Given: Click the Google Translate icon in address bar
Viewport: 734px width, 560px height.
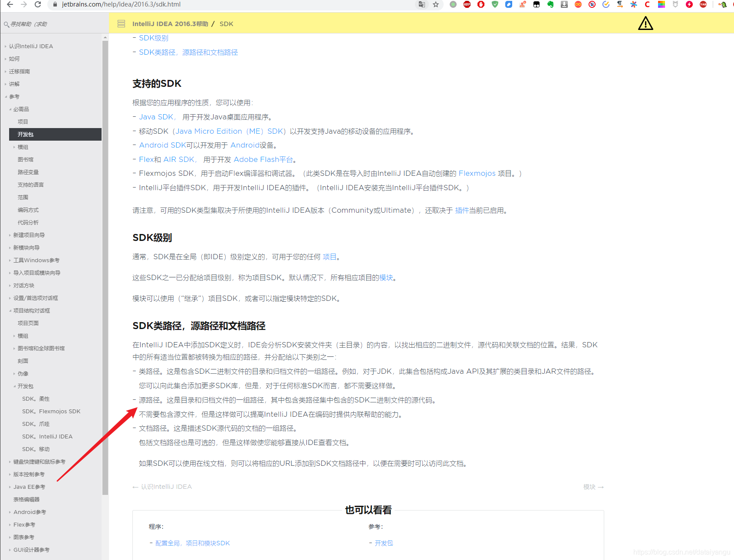Looking at the screenshot, I should pos(421,4).
